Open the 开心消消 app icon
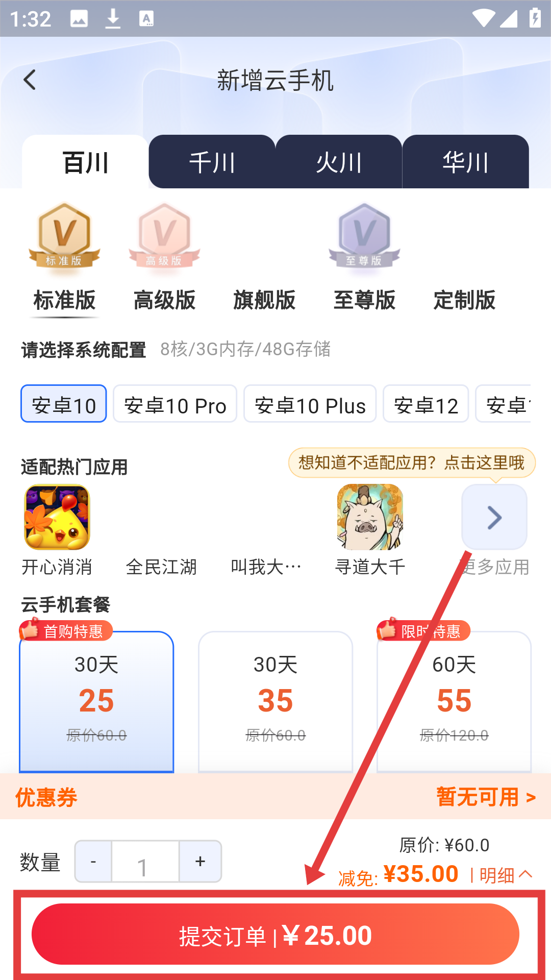Screen dimensions: 551x980 click(57, 517)
